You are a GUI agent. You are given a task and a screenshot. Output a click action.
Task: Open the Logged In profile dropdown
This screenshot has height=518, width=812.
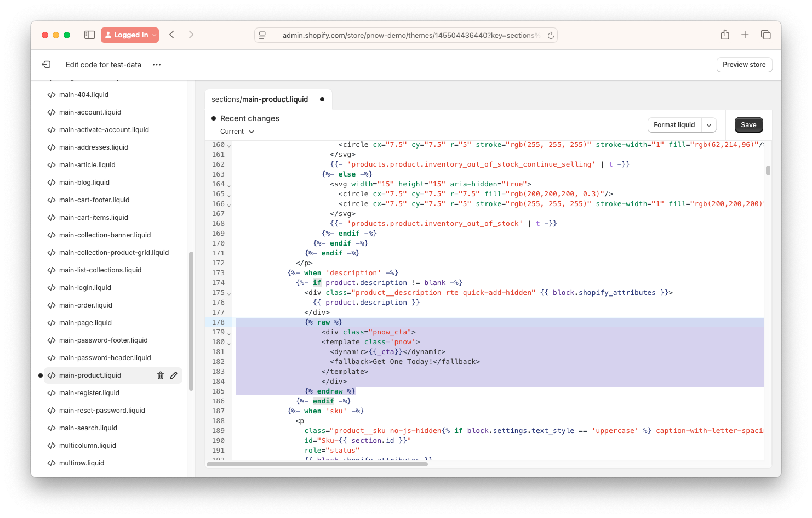[130, 35]
